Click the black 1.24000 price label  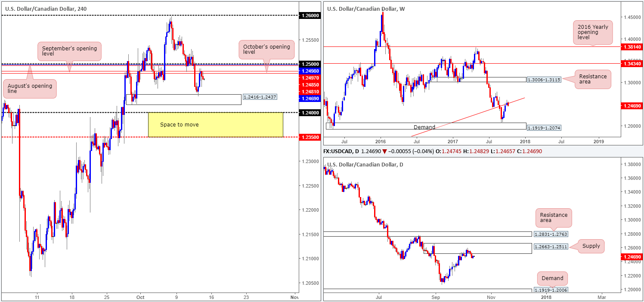pyautogui.click(x=310, y=113)
